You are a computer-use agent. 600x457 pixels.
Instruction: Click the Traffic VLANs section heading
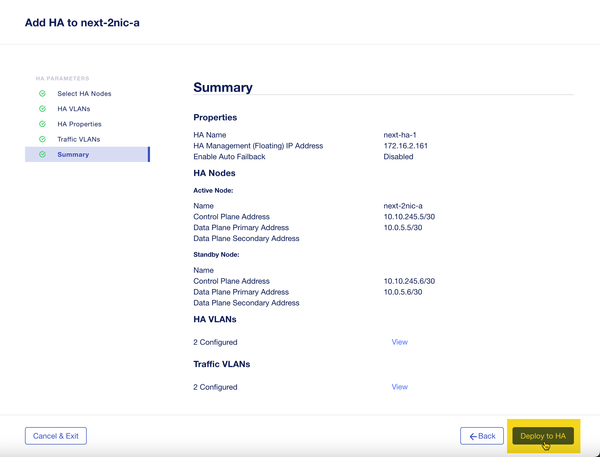(x=222, y=364)
